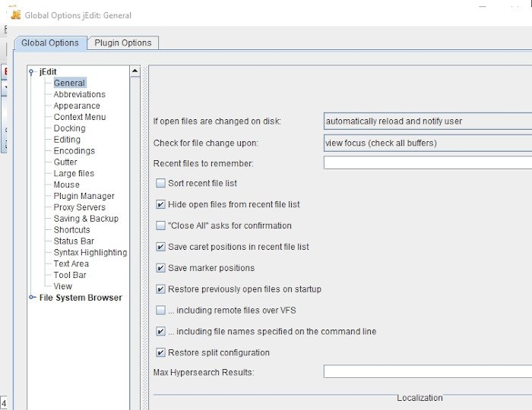Click the jEdit application icon in title bar

[x=16, y=15]
